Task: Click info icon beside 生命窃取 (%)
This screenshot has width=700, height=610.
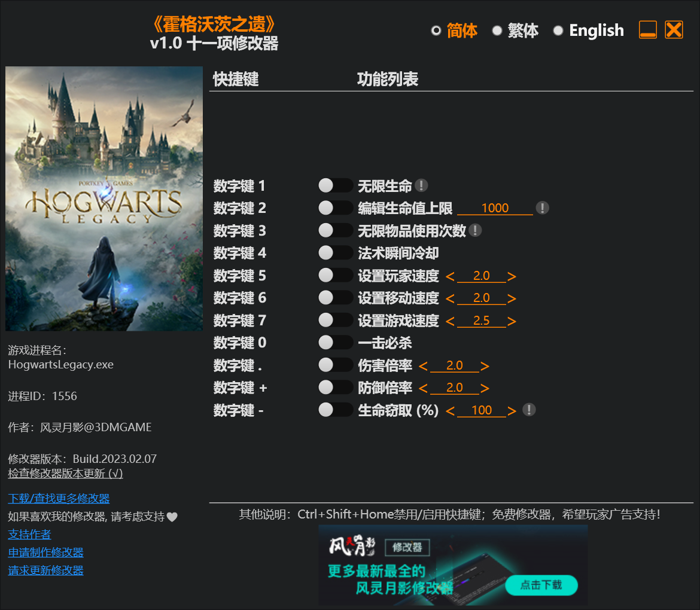Action: pos(529,410)
